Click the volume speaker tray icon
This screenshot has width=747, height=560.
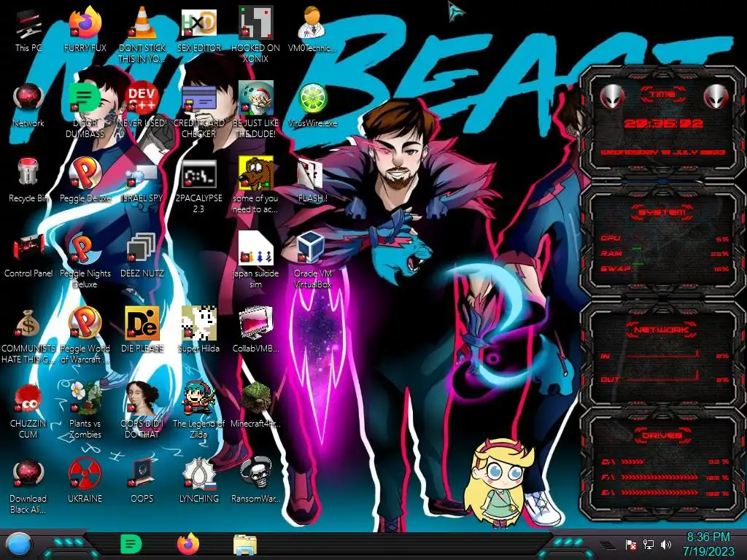[x=665, y=545]
